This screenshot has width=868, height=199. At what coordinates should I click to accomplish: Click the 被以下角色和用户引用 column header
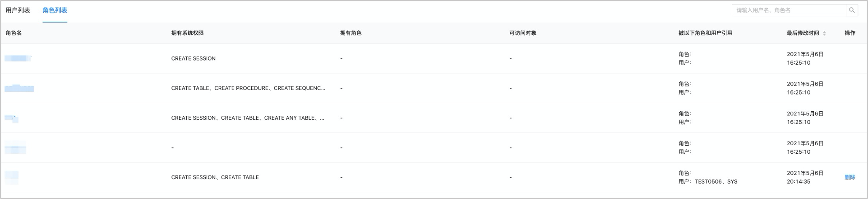(x=705, y=33)
